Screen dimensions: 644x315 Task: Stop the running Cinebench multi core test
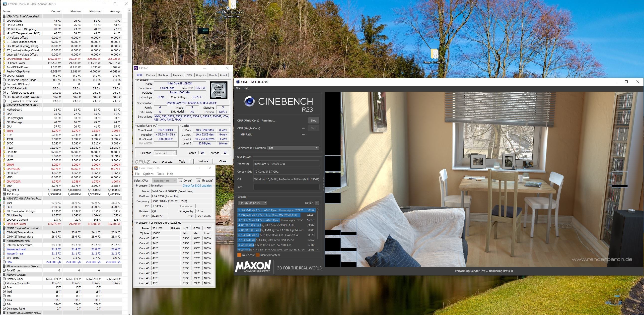point(313,121)
